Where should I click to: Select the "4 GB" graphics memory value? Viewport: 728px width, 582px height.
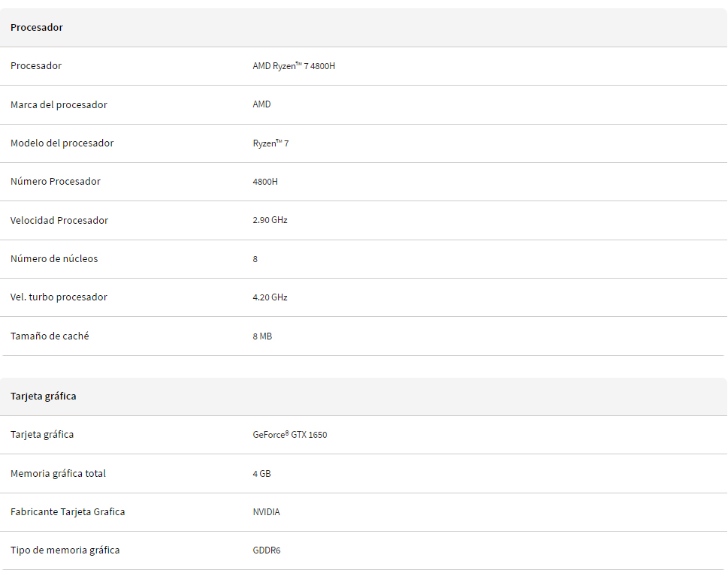coord(262,473)
